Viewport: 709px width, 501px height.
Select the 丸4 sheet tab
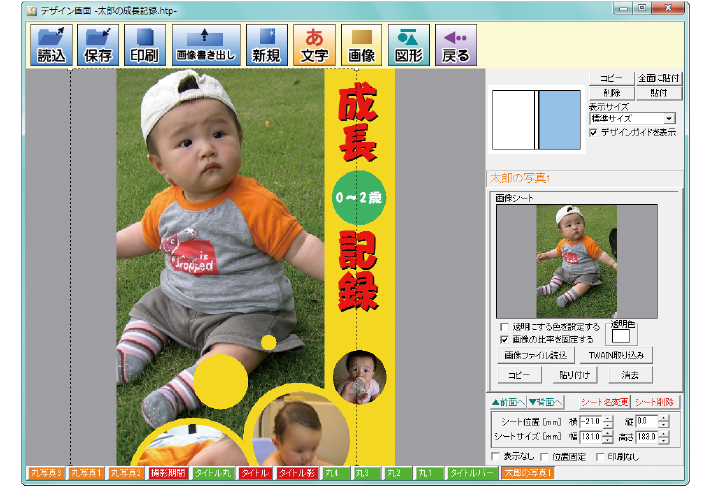335,473
